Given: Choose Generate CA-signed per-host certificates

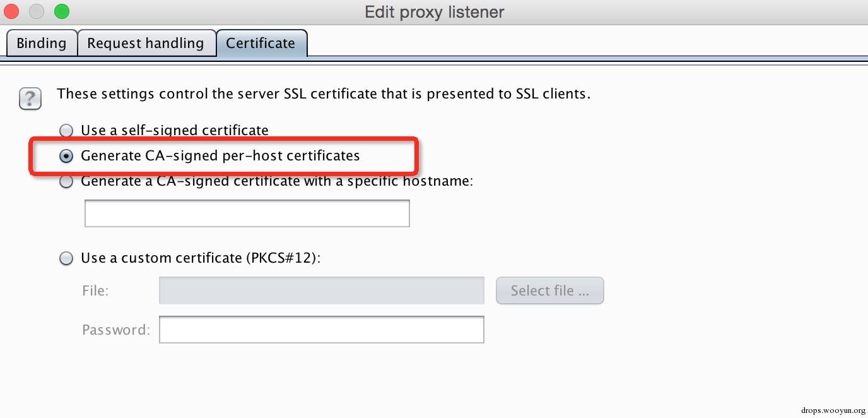Looking at the screenshot, I should 66,156.
